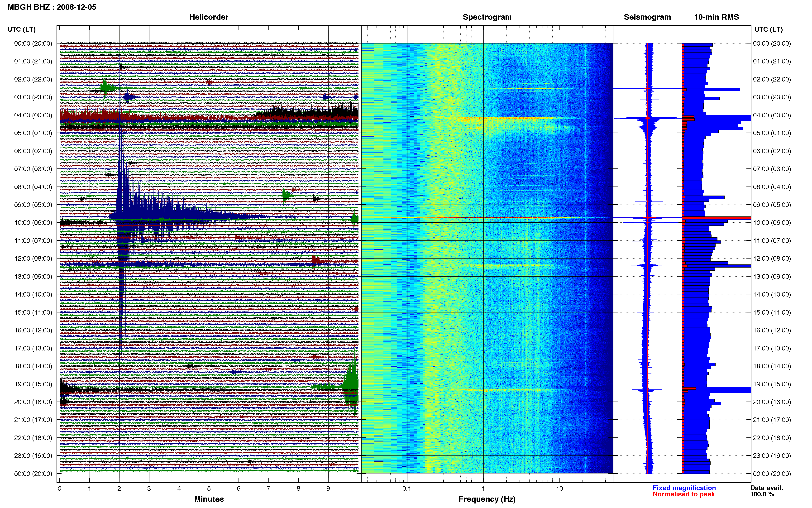Click the RMS bar peak at 12:20
812x508 pixels.
(717, 266)
